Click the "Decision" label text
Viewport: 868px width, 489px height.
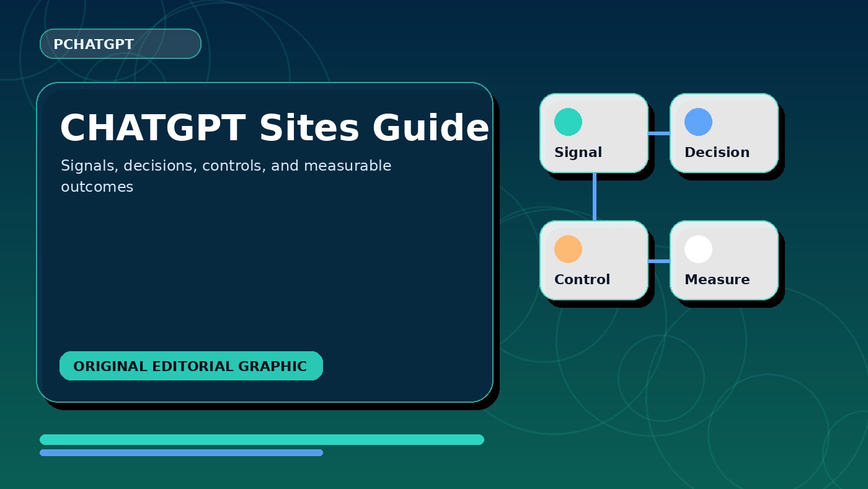click(x=717, y=153)
